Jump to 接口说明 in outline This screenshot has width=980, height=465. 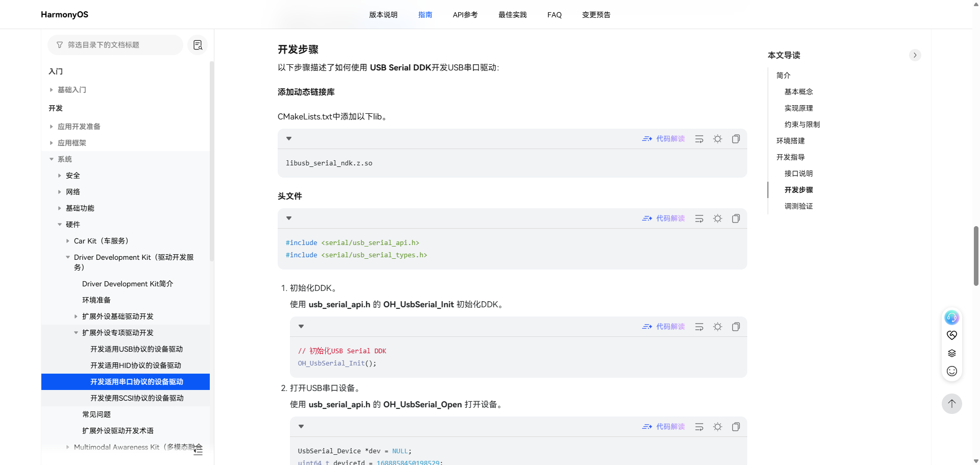click(799, 174)
